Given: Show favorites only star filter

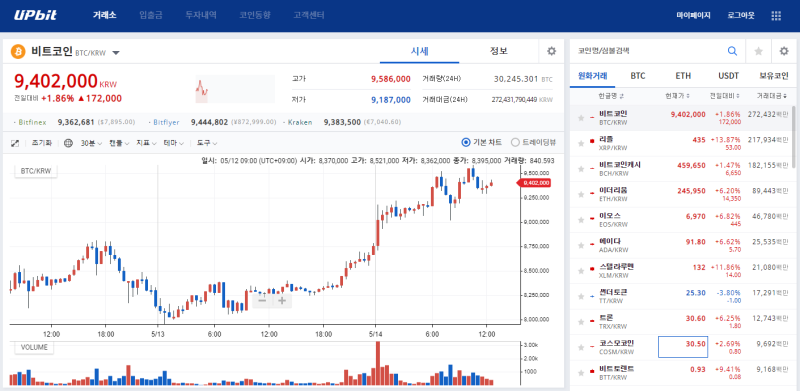Looking at the screenshot, I should pyautogui.click(x=759, y=51).
